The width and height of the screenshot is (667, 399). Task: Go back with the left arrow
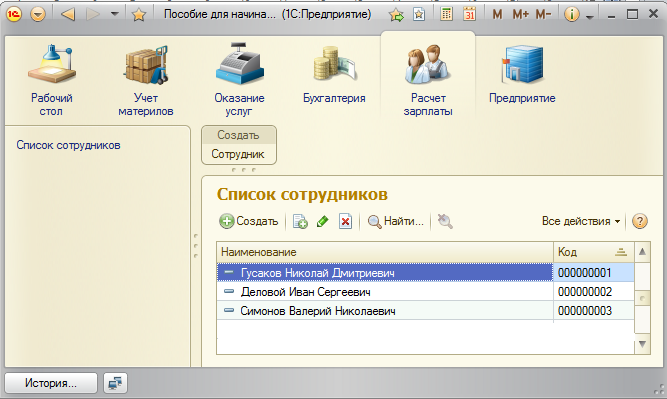click(68, 14)
